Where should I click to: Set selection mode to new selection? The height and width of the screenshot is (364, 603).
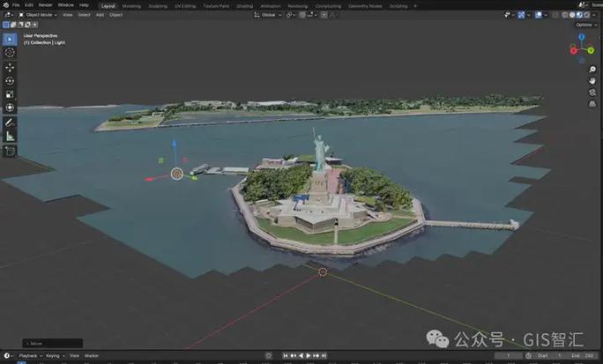point(6,25)
